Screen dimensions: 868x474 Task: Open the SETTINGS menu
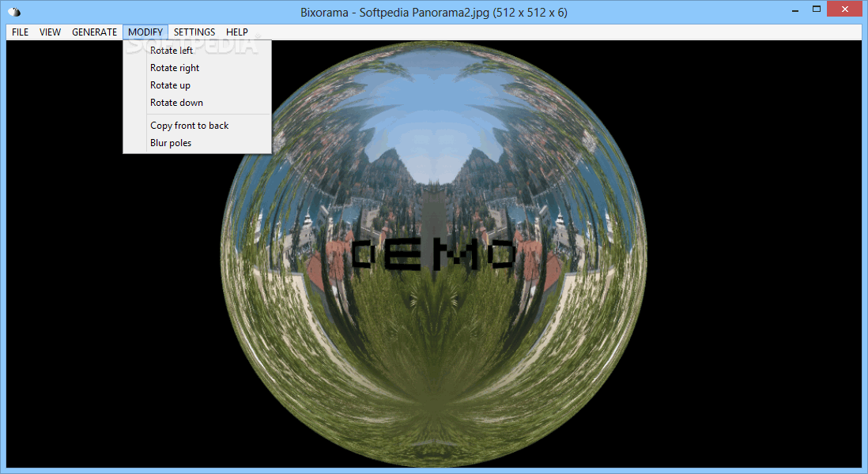(x=194, y=32)
